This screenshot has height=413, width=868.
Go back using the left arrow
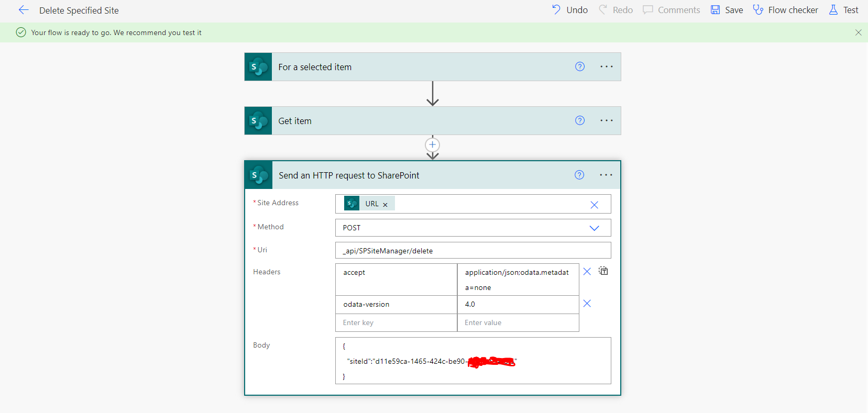coord(24,10)
